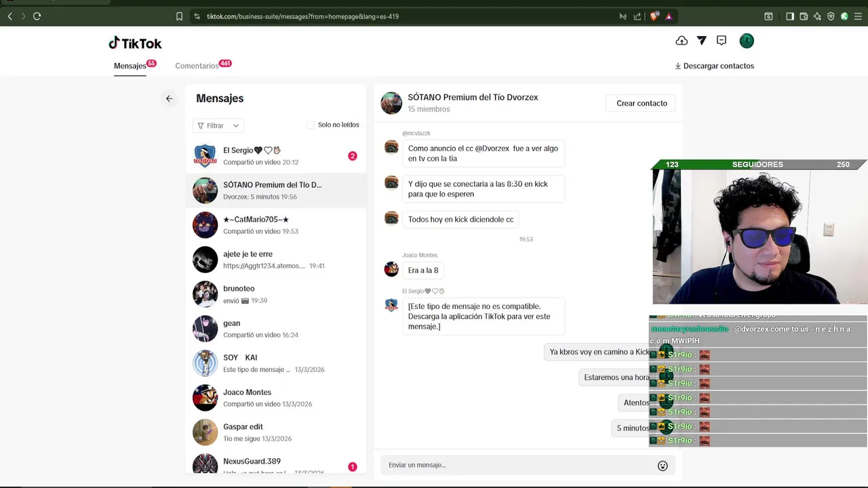Open the ajete je te erre conversation
This screenshot has width=868, height=488.
click(276, 260)
